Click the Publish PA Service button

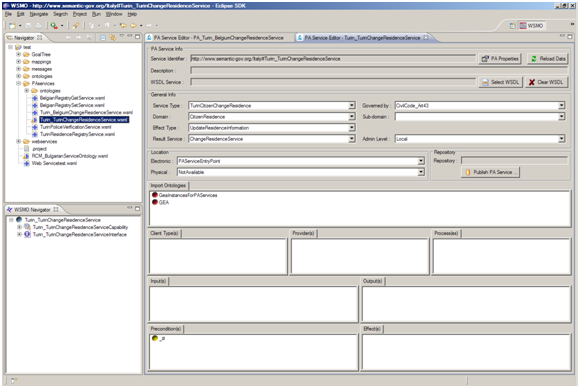click(490, 172)
